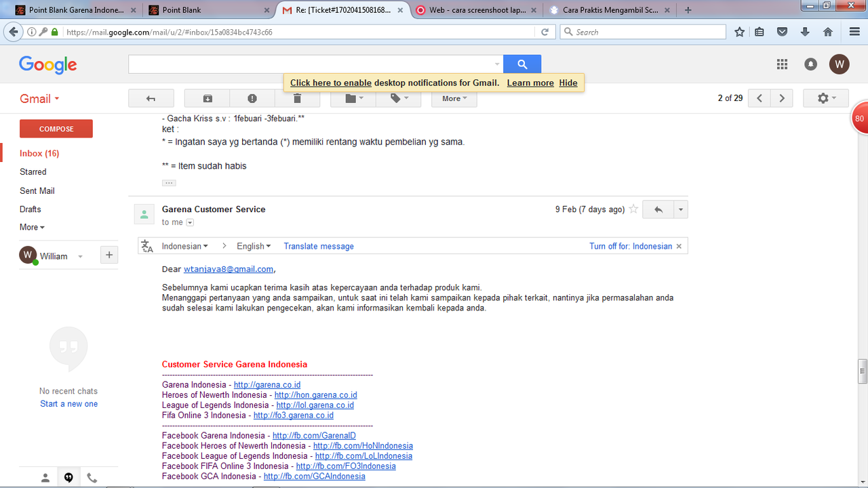The width and height of the screenshot is (868, 488).
Task: Open http://hon.garena.co.id link
Action: [x=315, y=395]
